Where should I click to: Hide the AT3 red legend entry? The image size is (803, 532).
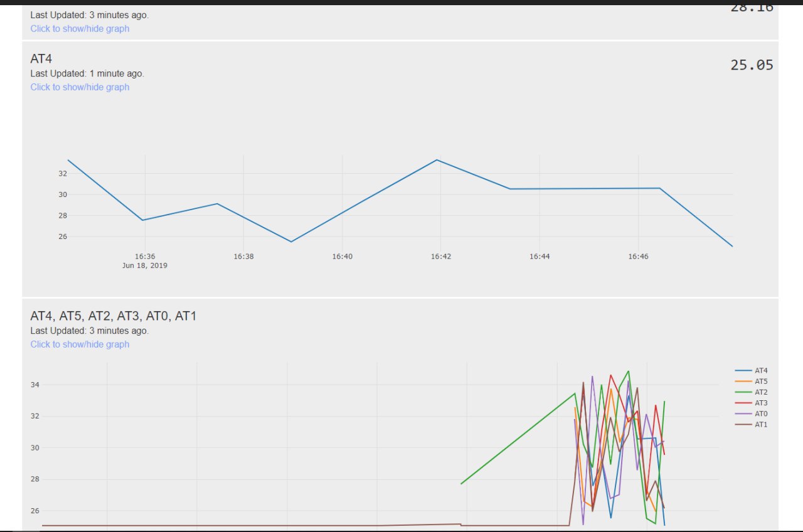(751, 403)
